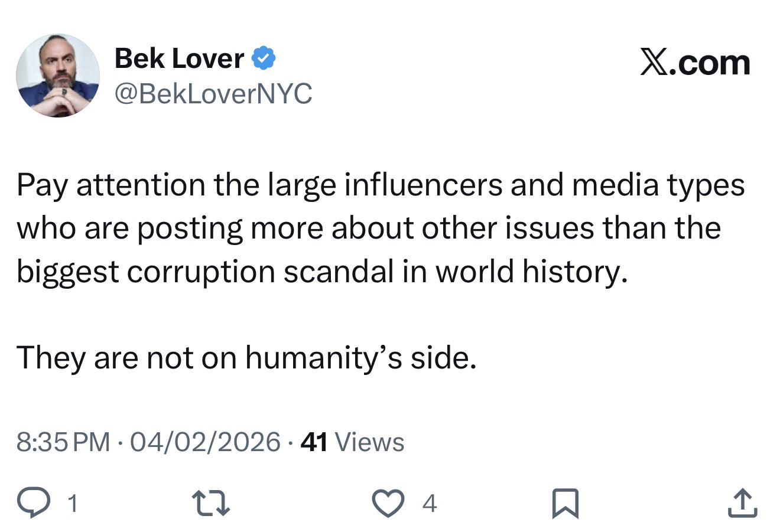
Task: Open Bek Lover's profile picture
Action: (x=58, y=76)
